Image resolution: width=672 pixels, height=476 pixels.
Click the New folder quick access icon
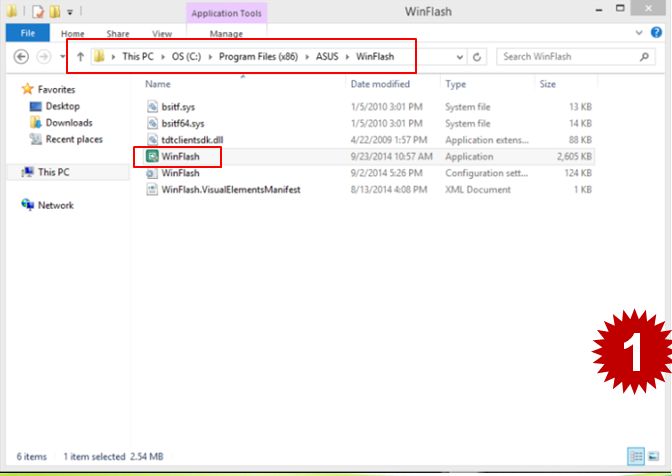(54, 11)
